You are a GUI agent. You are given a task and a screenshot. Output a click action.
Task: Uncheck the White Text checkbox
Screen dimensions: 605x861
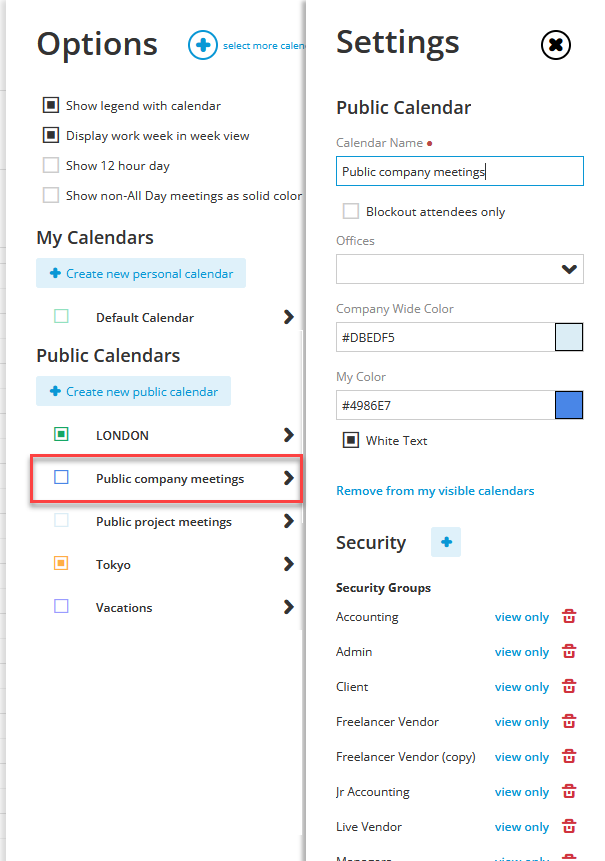tap(351, 440)
